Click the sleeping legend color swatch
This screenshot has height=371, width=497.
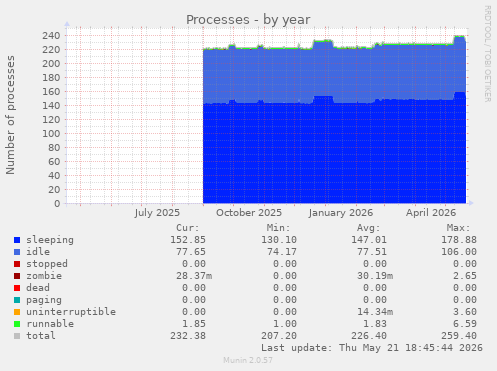point(17,240)
